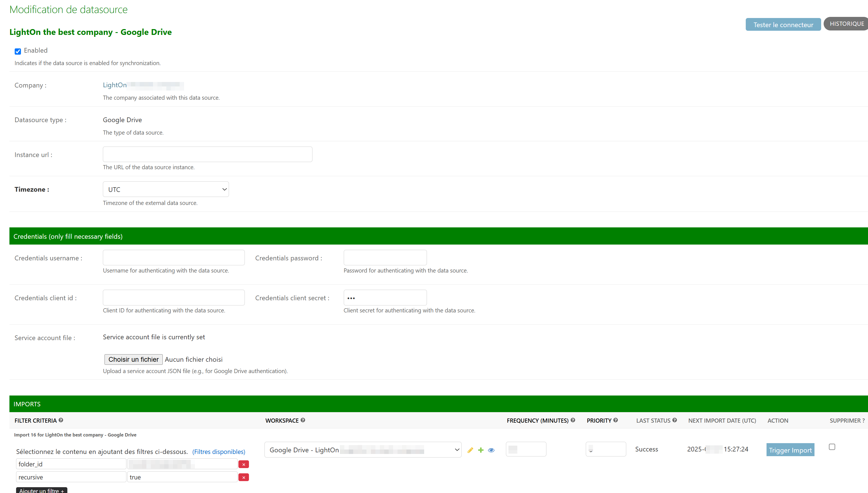Click the Trigger Import button
This screenshot has height=493, width=868.
790,450
